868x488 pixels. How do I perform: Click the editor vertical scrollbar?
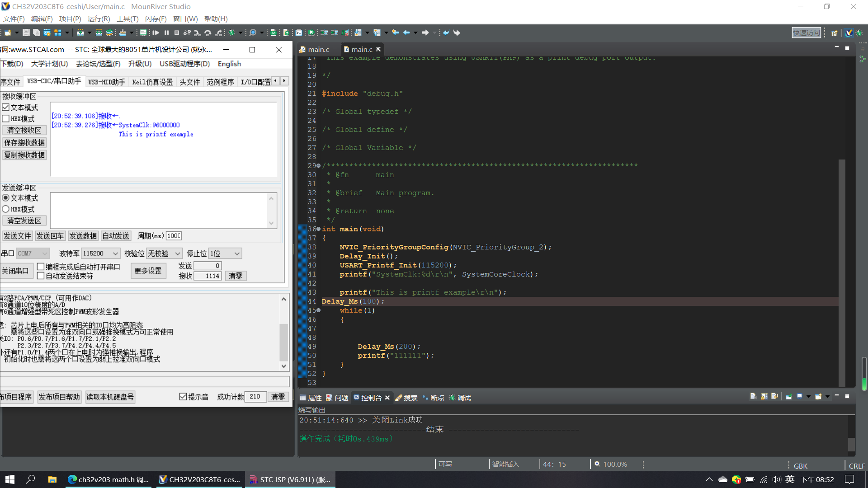pyautogui.click(x=842, y=272)
